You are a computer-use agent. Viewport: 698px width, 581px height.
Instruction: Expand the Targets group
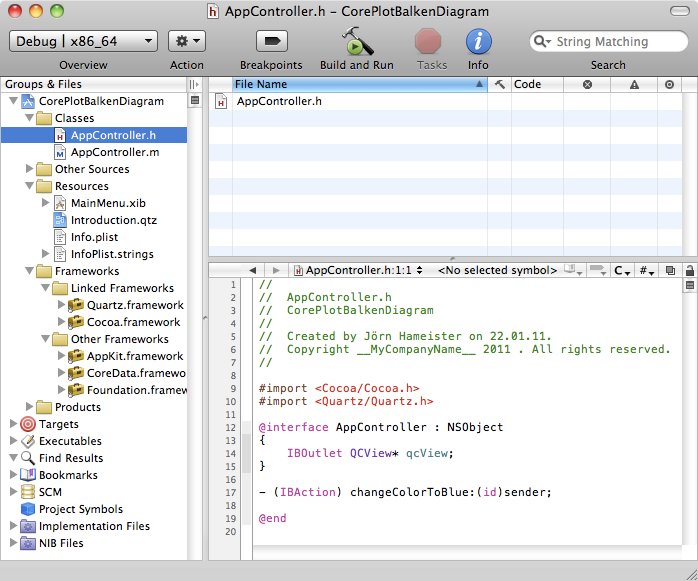point(12,424)
